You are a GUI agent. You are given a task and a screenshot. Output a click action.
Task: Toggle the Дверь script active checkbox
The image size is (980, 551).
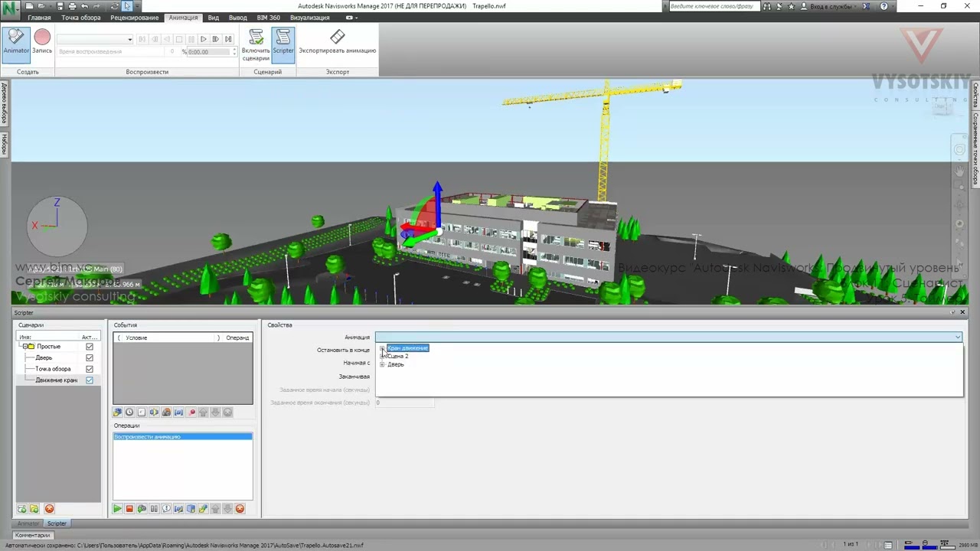click(90, 357)
